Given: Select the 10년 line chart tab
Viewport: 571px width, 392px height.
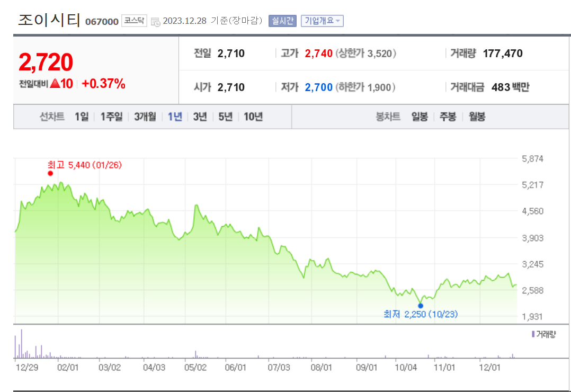Looking at the screenshot, I should [253, 117].
